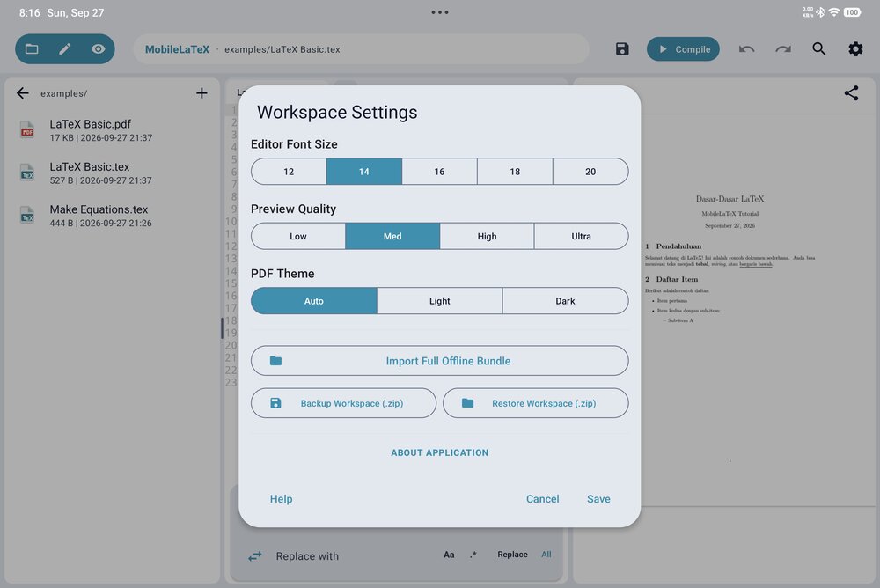The width and height of the screenshot is (880, 588).
Task: Save the workspace settings
Action: 598,499
